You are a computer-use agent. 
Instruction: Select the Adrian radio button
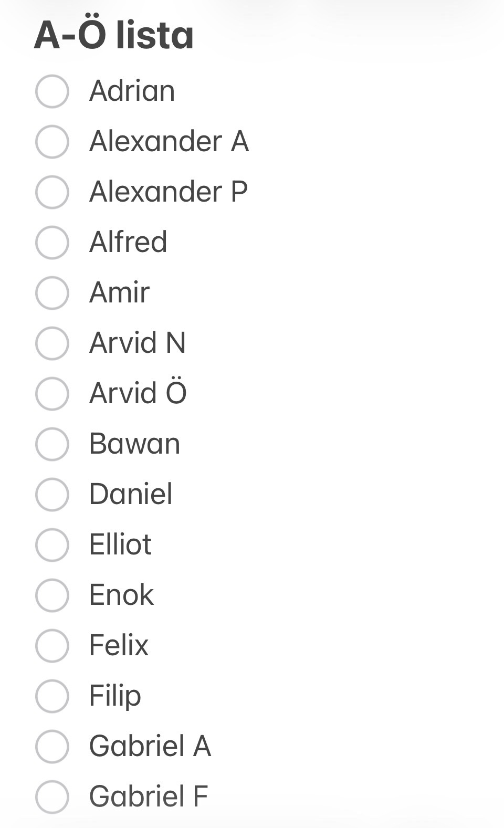pyautogui.click(x=52, y=91)
